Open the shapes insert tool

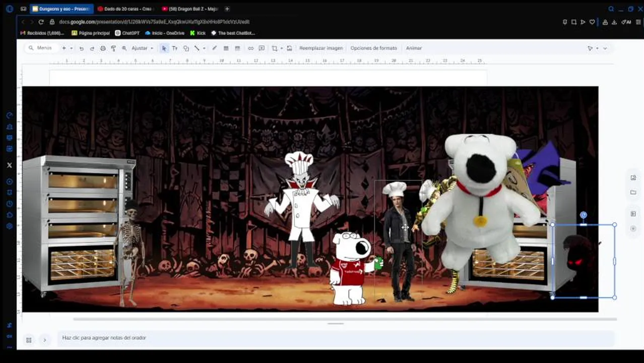click(x=186, y=48)
